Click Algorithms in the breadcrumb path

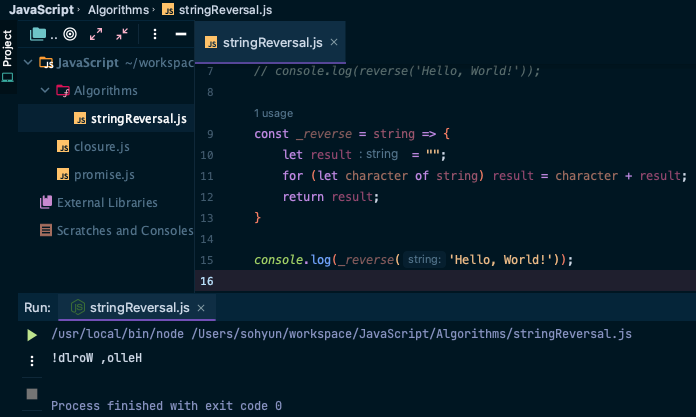(118, 10)
